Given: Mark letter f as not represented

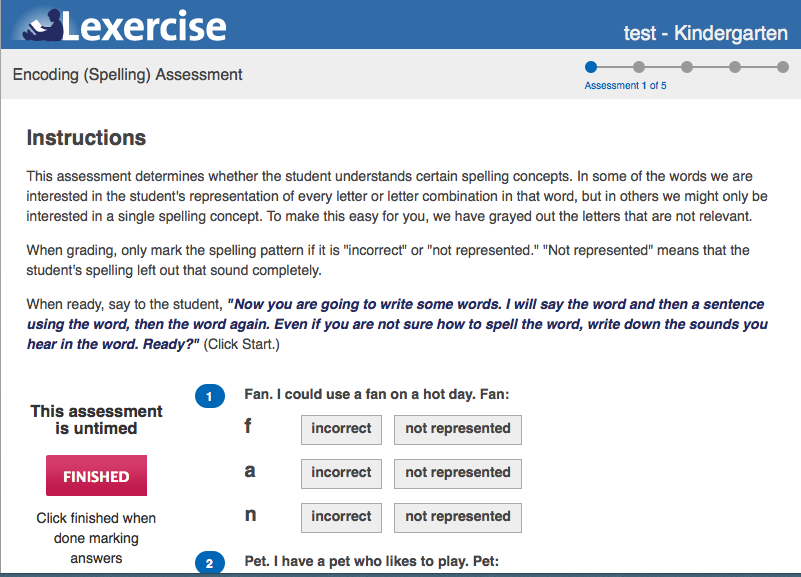Looking at the screenshot, I should tap(458, 429).
